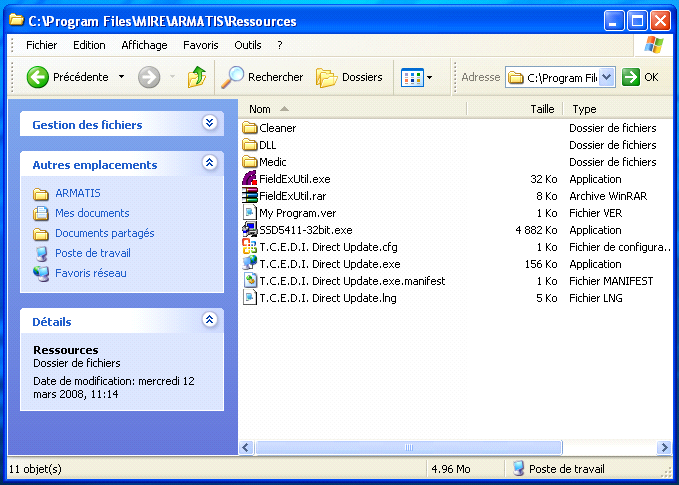Open the Fichier menu
This screenshot has height=485, width=679.
(42, 45)
